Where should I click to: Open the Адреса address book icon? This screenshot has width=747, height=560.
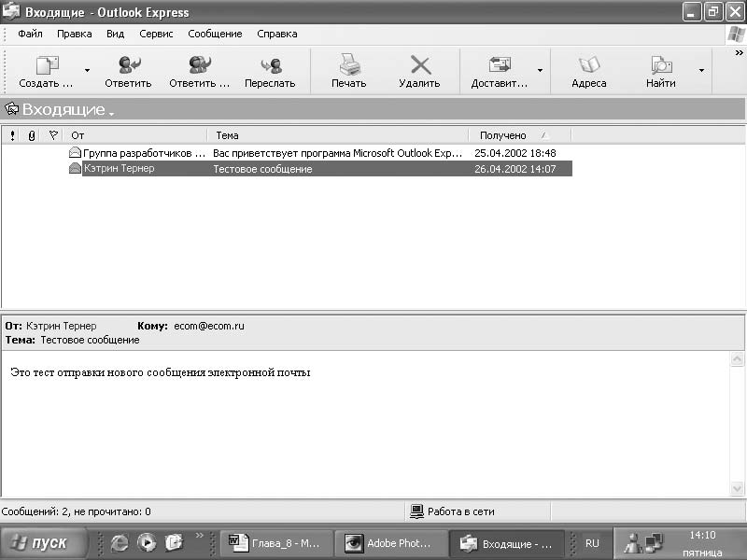[x=589, y=66]
